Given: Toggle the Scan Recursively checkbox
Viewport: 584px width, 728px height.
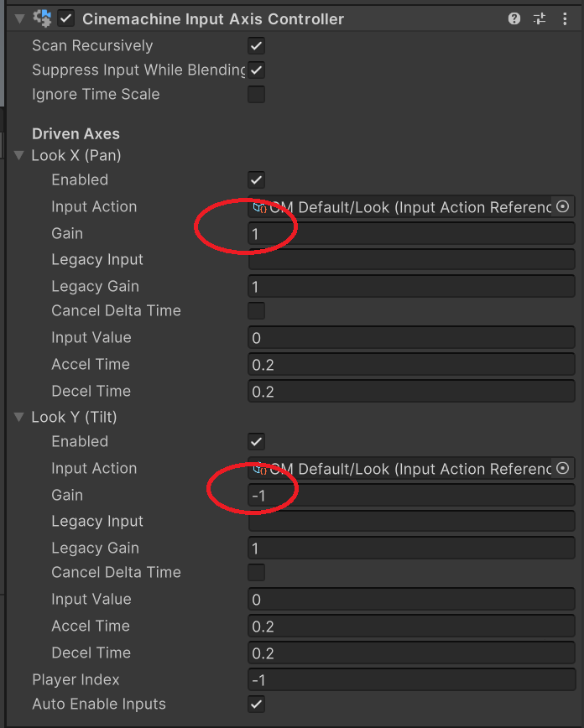Looking at the screenshot, I should click(x=256, y=45).
